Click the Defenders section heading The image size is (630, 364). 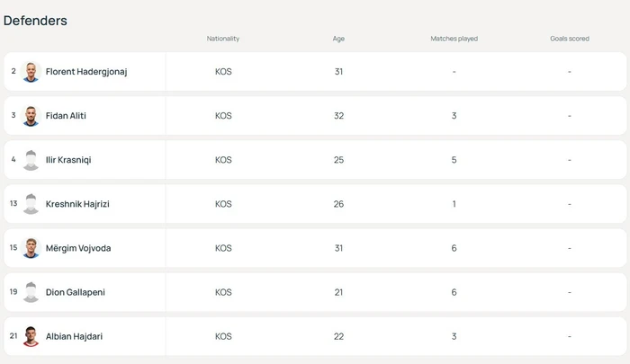tap(35, 20)
